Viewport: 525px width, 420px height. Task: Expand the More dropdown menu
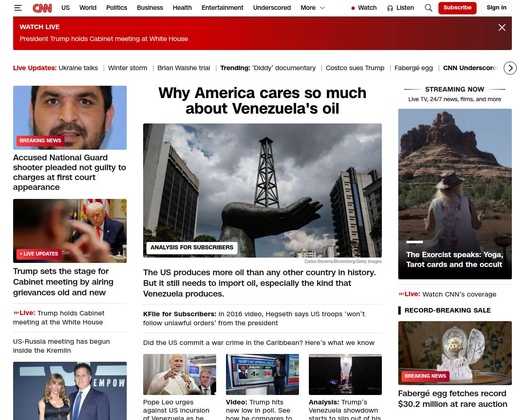pyautogui.click(x=313, y=8)
